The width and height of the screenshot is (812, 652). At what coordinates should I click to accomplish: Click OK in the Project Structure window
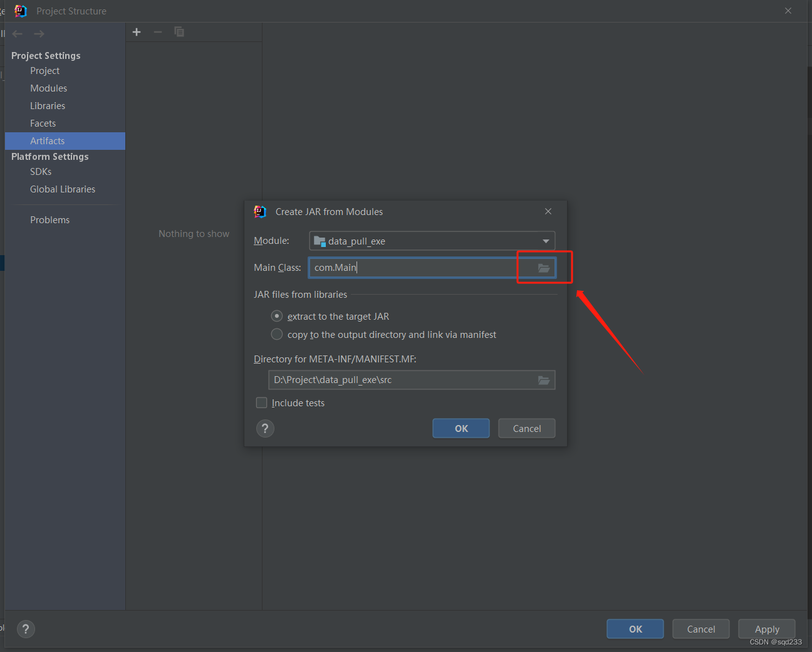[x=635, y=629]
